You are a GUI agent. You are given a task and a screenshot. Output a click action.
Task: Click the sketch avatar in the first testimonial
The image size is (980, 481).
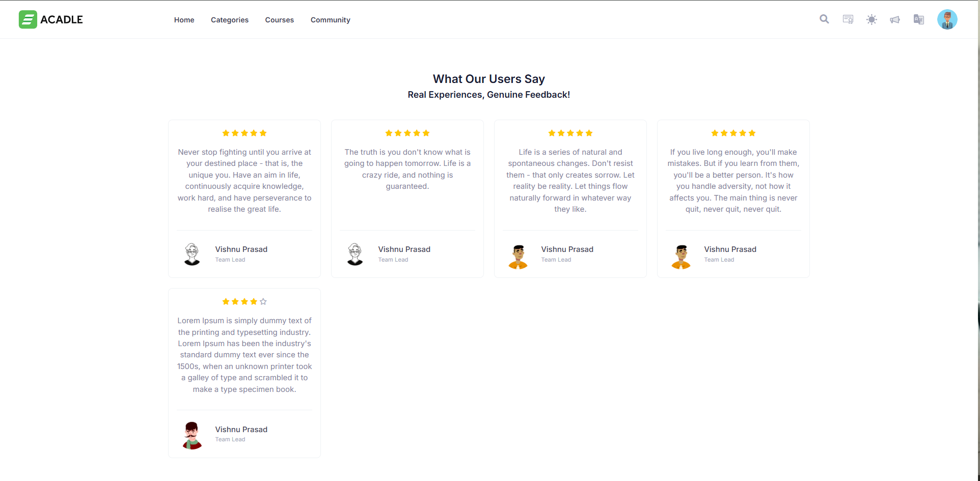pos(192,254)
